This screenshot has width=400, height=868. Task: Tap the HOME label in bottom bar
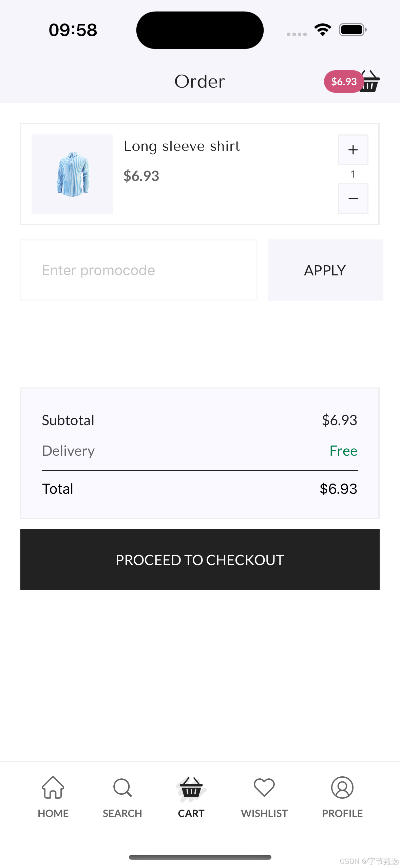[53, 813]
